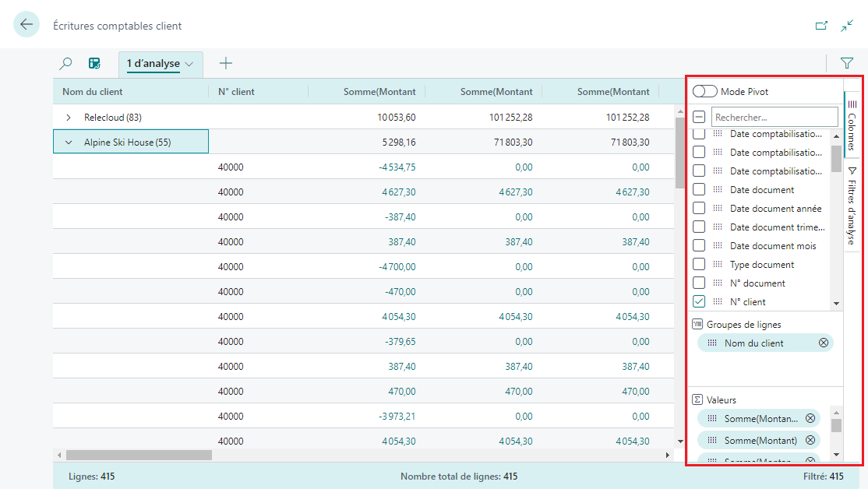The height and width of the screenshot is (496, 868).
Task: Toggle the analysis mode icon
Action: point(94,63)
